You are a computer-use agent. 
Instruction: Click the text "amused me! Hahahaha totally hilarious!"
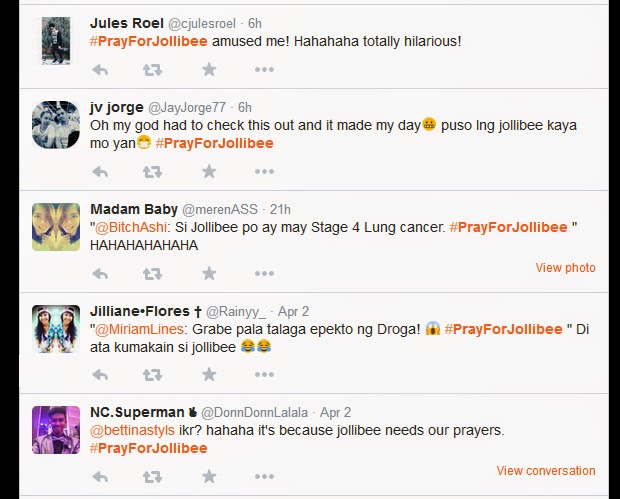[337, 41]
